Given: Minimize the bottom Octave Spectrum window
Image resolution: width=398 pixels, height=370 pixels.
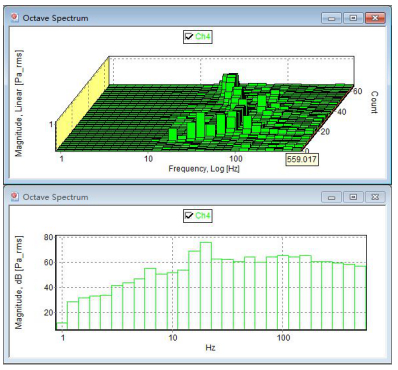Looking at the screenshot, I should [x=331, y=197].
